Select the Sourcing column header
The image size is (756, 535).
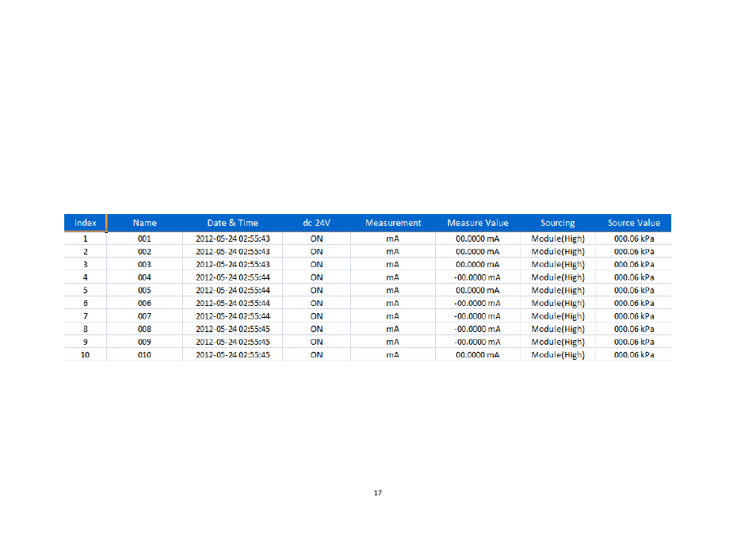557,223
